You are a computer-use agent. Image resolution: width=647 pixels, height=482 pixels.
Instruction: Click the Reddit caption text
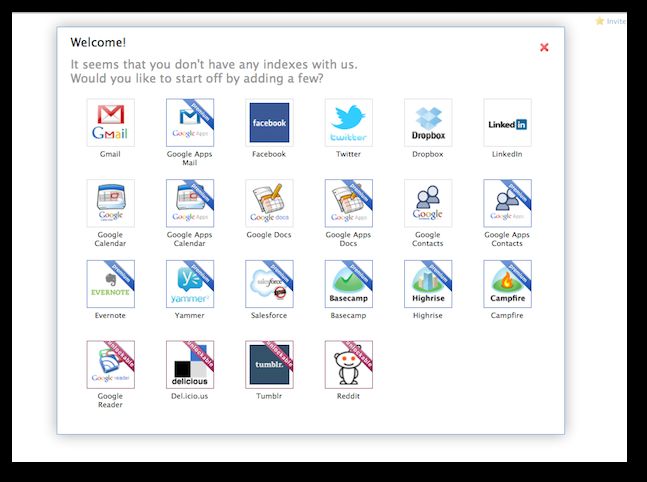[x=348, y=396]
